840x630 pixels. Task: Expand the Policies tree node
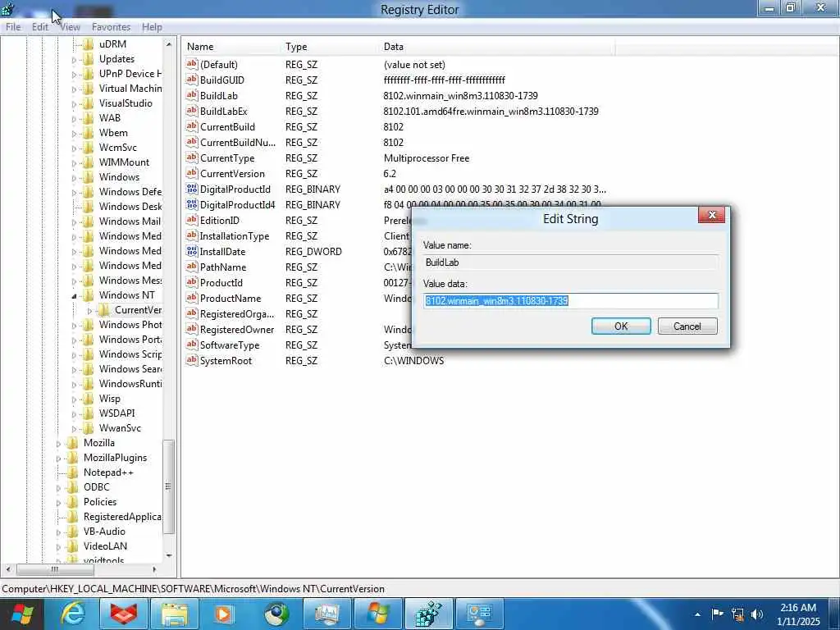pyautogui.click(x=59, y=503)
